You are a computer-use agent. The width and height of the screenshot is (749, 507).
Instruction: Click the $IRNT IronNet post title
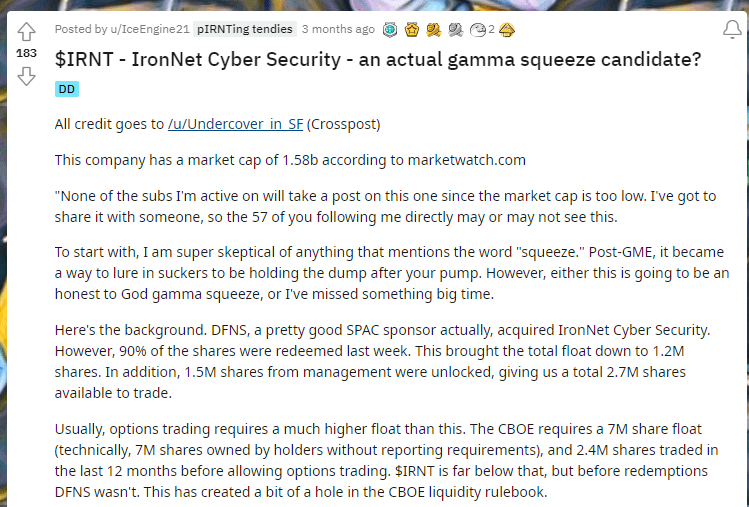[x=377, y=59]
